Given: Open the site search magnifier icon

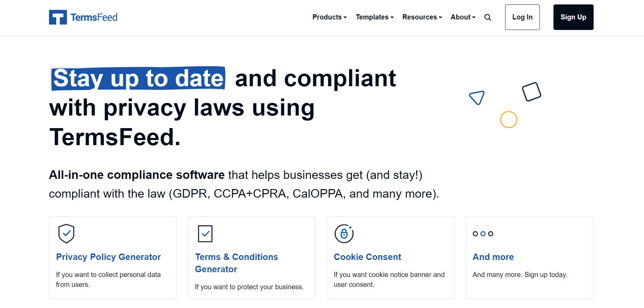Looking at the screenshot, I should tap(487, 17).
